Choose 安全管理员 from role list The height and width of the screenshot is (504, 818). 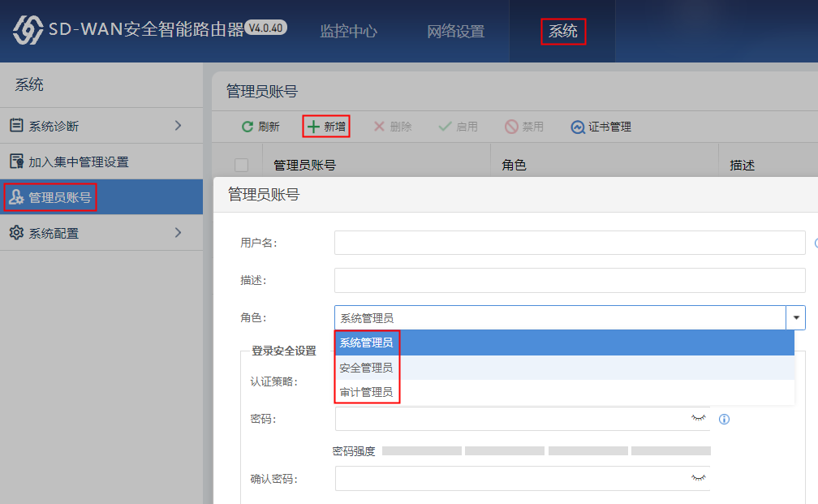tap(367, 368)
